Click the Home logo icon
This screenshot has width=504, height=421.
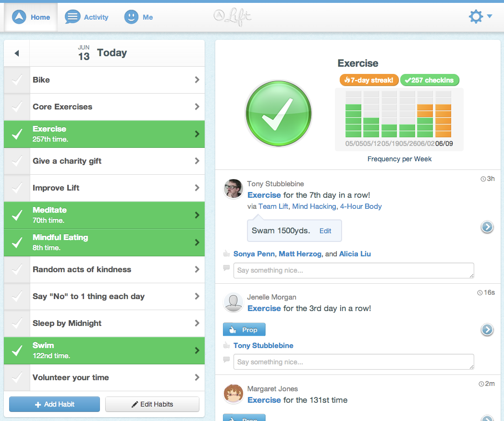19,17
